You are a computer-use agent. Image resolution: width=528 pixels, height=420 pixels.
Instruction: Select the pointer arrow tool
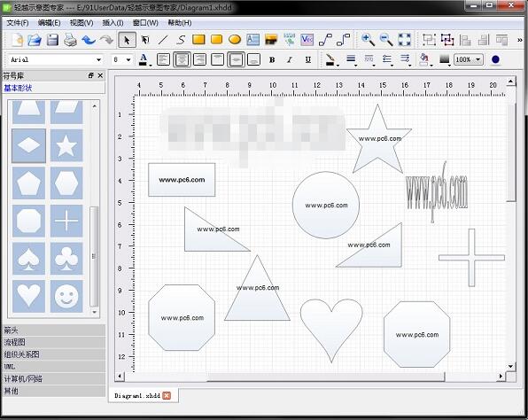[127, 40]
